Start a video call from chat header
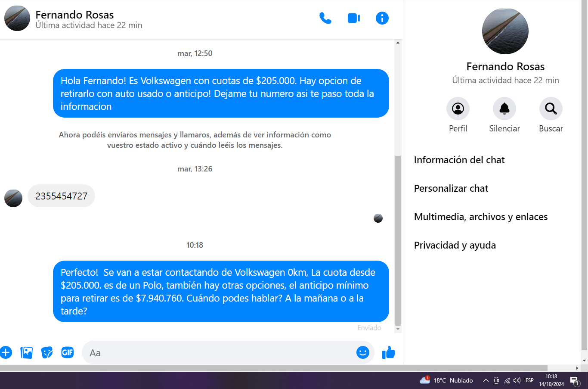The height and width of the screenshot is (389, 588). click(353, 18)
